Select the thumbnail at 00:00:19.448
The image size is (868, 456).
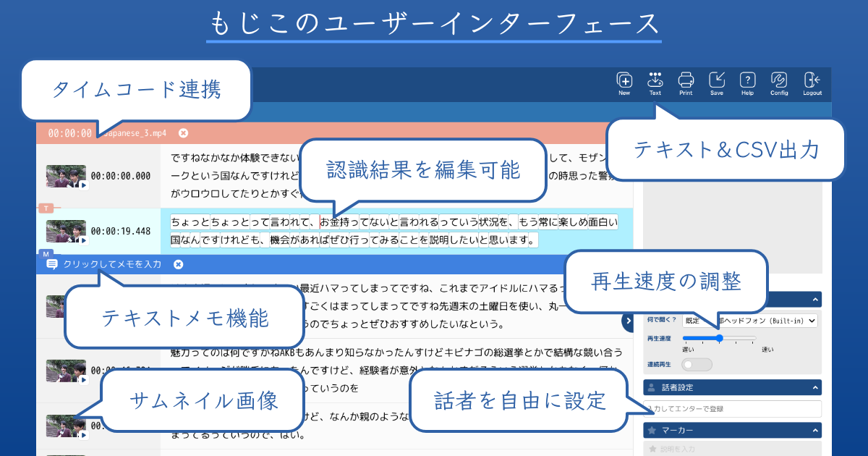(x=65, y=232)
